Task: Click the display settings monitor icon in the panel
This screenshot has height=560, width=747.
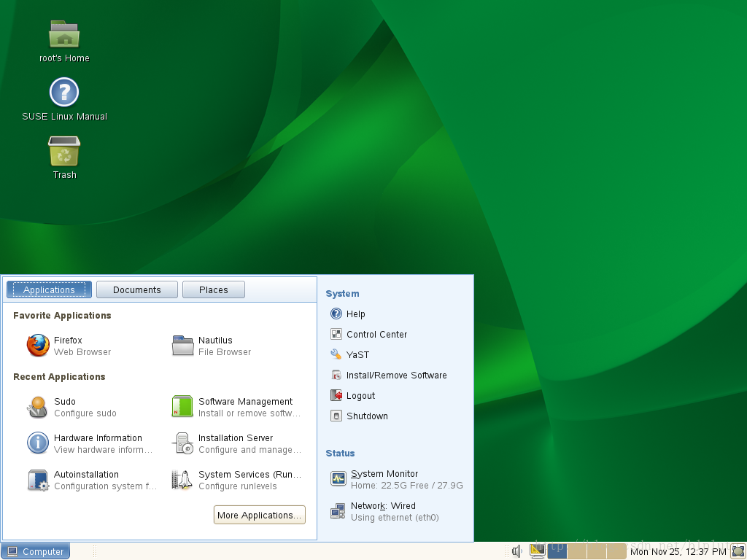Action: click(x=538, y=551)
